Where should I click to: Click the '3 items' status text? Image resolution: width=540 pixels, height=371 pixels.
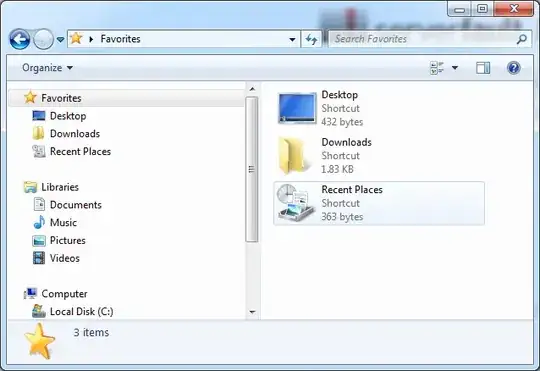coord(91,332)
